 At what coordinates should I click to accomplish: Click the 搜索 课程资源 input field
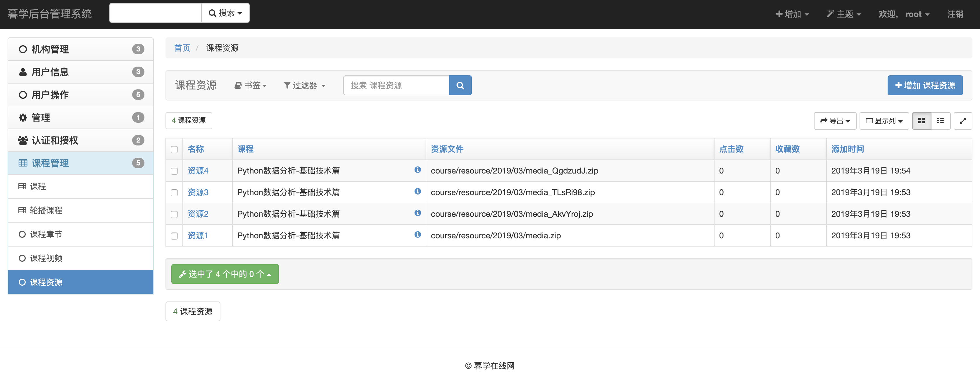pyautogui.click(x=396, y=85)
